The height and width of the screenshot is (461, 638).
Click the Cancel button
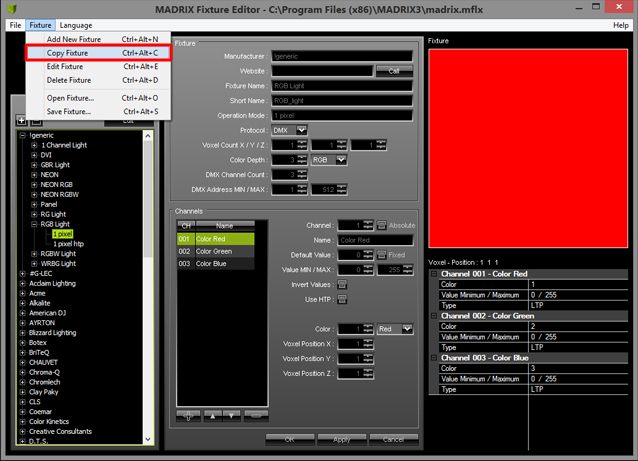pyautogui.click(x=393, y=439)
